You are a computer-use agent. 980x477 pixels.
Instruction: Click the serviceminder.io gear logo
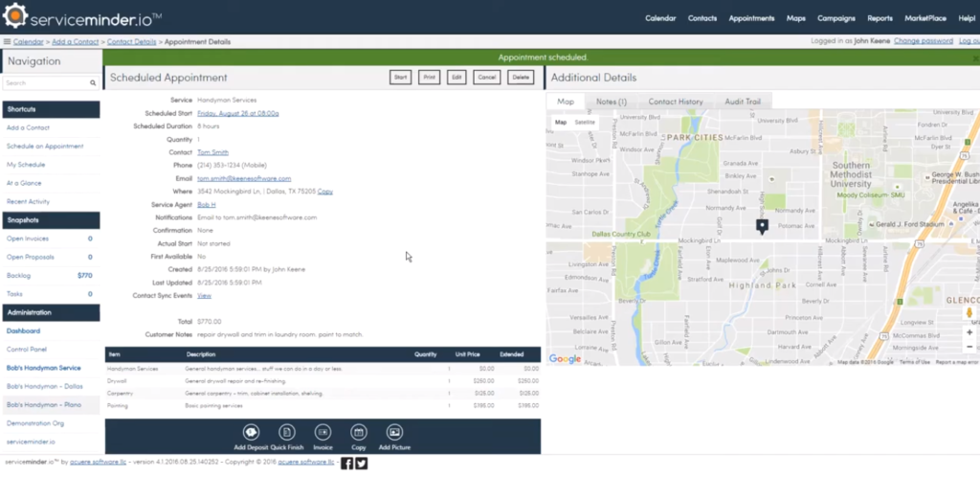tap(15, 15)
